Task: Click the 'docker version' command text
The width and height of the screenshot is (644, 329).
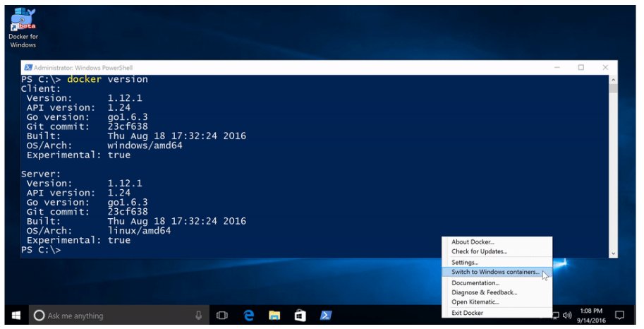Action: pos(107,79)
